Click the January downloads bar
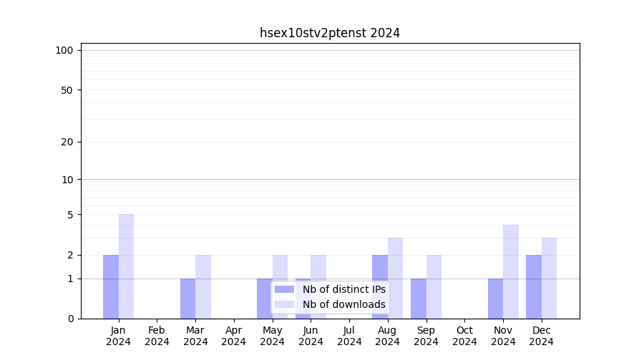644x358 pixels. [126, 266]
